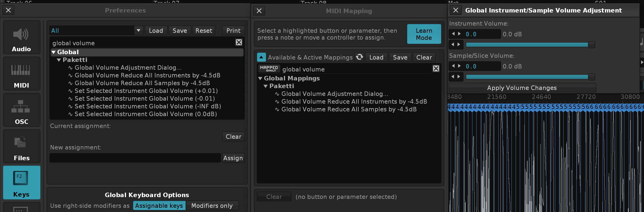This screenshot has height=212, width=644.
Task: Refresh the available MIDI mappings list
Action: (x=360, y=57)
